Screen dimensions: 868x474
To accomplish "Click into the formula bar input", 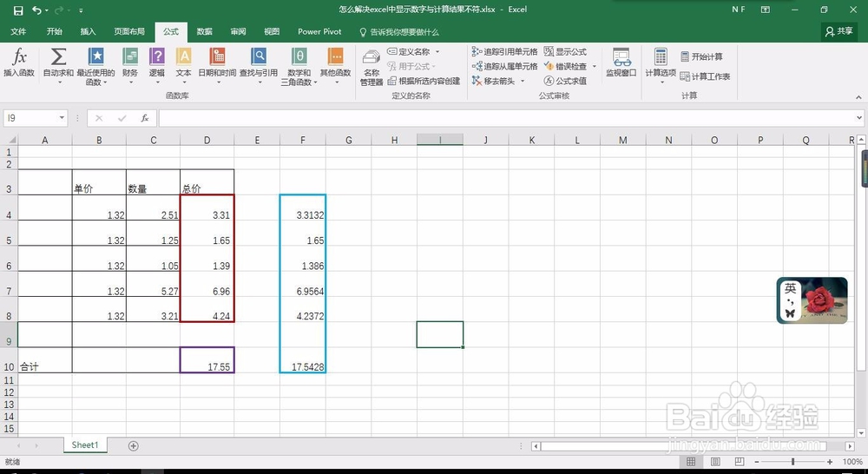I will pos(507,118).
